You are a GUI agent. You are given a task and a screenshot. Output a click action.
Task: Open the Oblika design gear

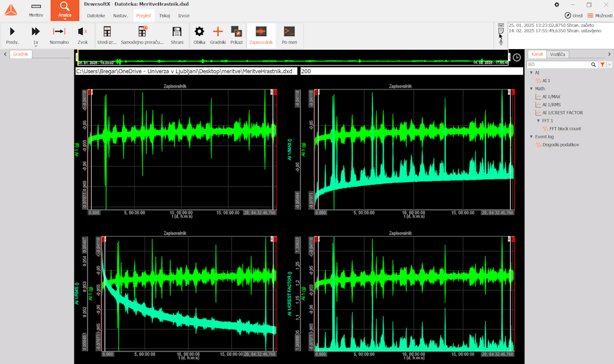click(199, 31)
